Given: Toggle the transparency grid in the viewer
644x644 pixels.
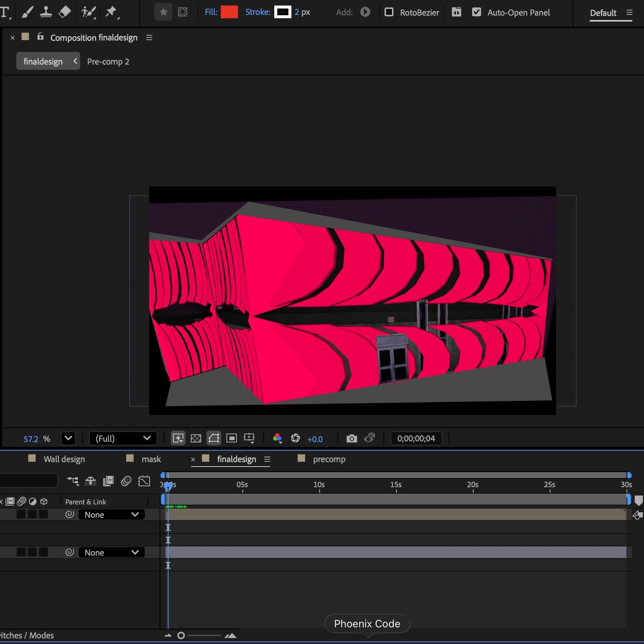Looking at the screenshot, I should (196, 438).
